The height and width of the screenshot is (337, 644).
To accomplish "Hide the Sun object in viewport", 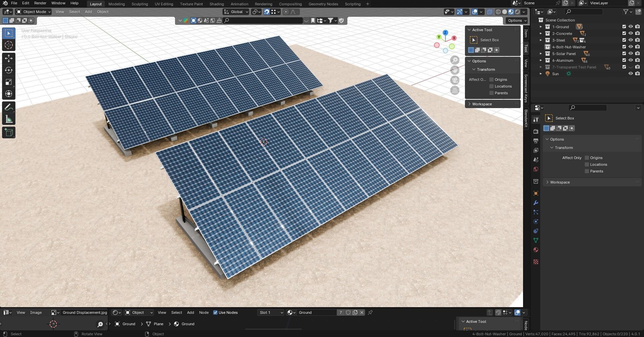I will (x=631, y=74).
